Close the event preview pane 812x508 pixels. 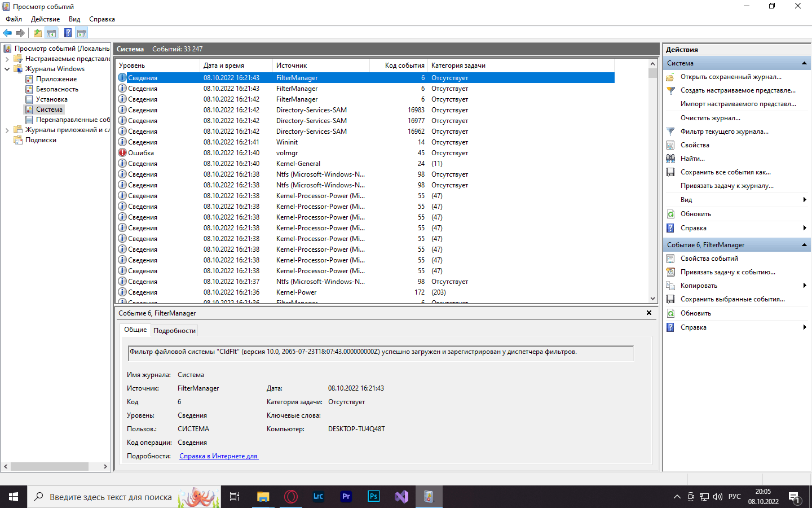(x=649, y=313)
